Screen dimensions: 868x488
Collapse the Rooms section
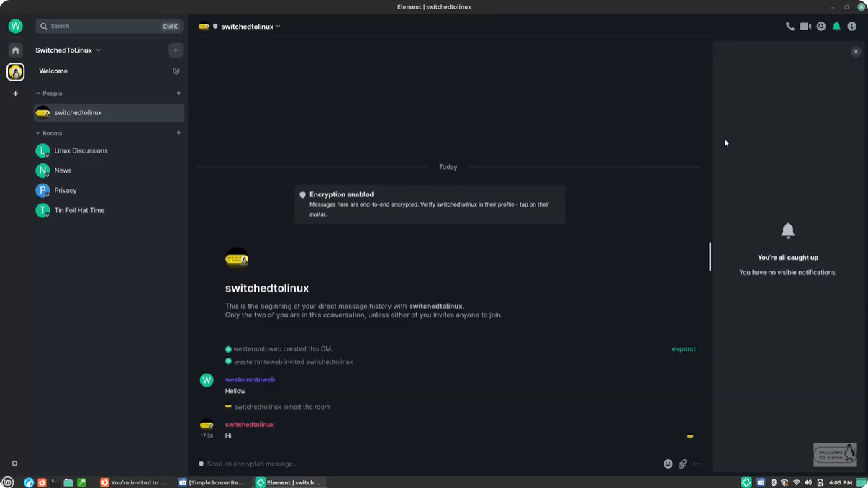49,133
